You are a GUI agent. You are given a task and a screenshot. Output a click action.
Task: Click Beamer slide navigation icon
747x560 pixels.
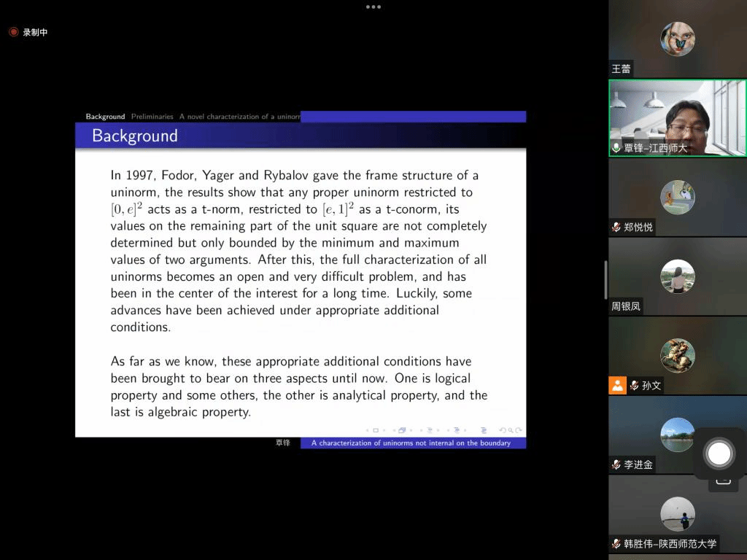[376, 430]
